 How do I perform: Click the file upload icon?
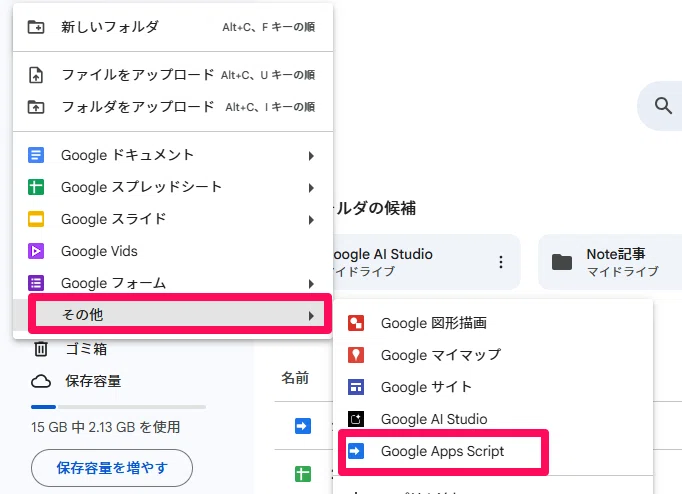(x=36, y=75)
